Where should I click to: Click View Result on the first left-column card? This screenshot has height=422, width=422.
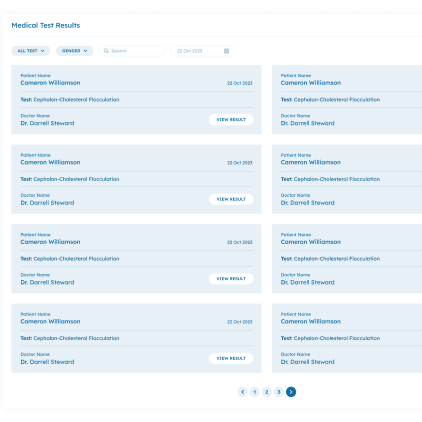(x=231, y=120)
